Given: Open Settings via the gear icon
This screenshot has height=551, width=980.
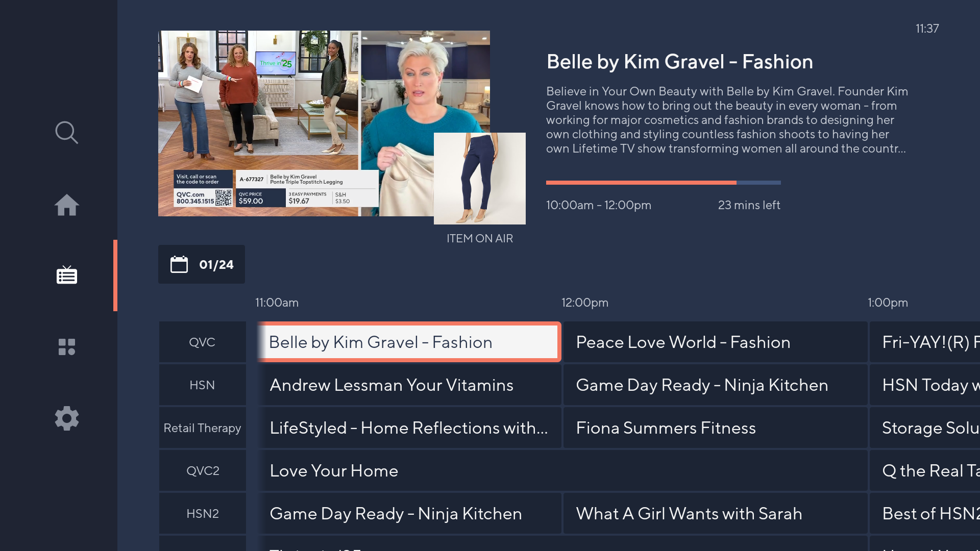Looking at the screenshot, I should 67,418.
